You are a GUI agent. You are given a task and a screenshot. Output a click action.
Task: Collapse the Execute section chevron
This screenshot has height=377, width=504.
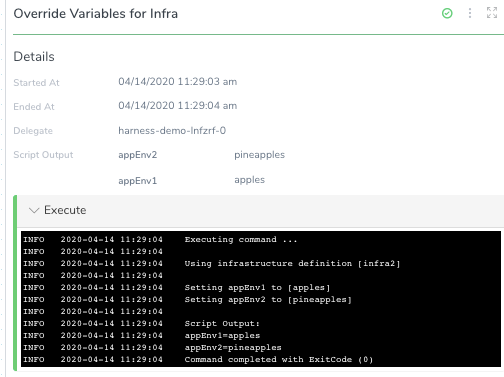coord(34,210)
